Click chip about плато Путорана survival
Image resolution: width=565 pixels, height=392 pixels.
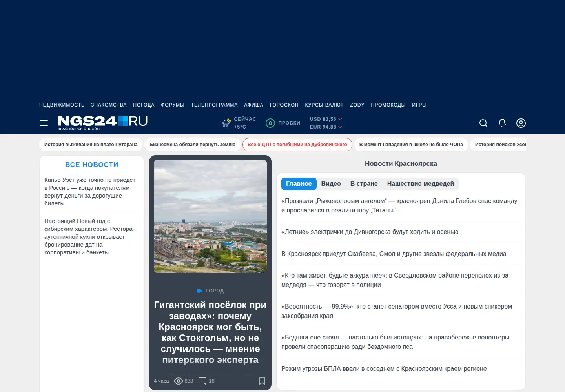point(91,145)
